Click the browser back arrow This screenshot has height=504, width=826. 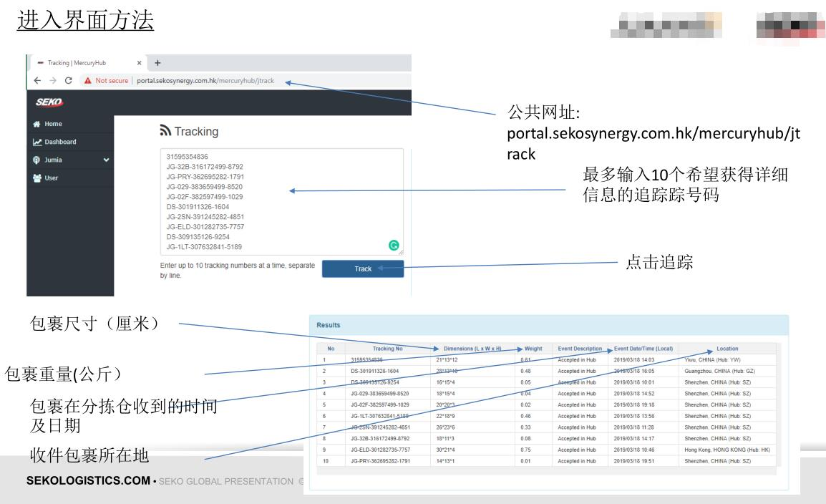(x=37, y=81)
